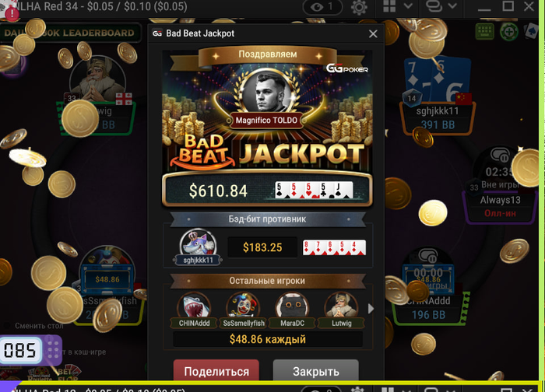Show more players with right arrow
Screen dimensions: 545x392
click(x=371, y=308)
